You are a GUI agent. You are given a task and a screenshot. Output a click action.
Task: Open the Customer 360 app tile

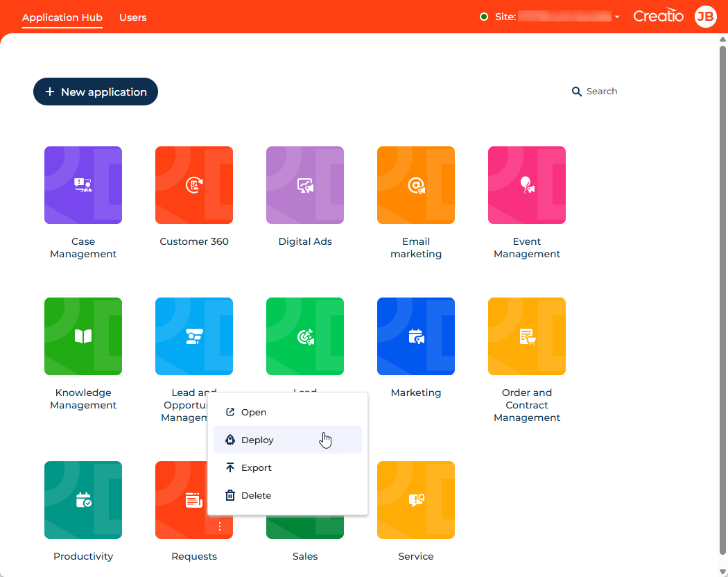tap(194, 185)
